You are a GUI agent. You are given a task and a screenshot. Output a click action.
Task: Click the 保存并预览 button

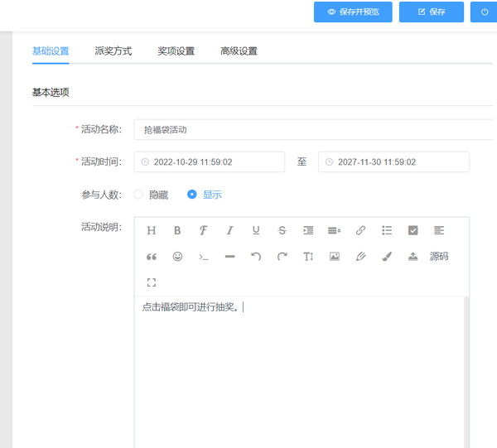pos(353,12)
